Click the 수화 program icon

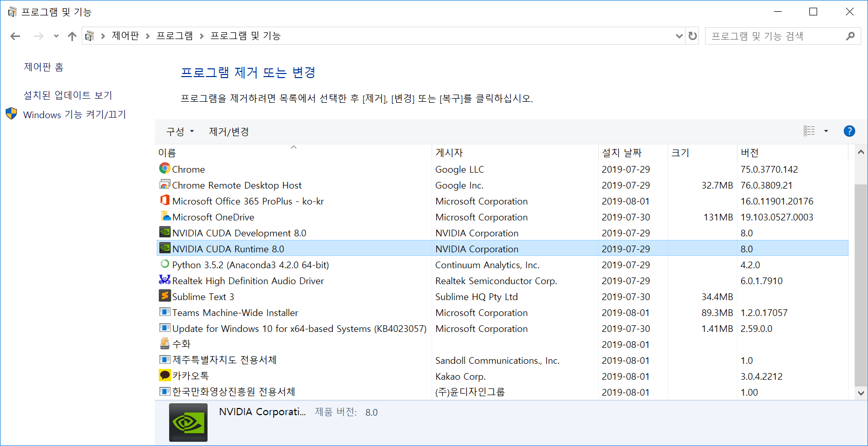tap(164, 343)
